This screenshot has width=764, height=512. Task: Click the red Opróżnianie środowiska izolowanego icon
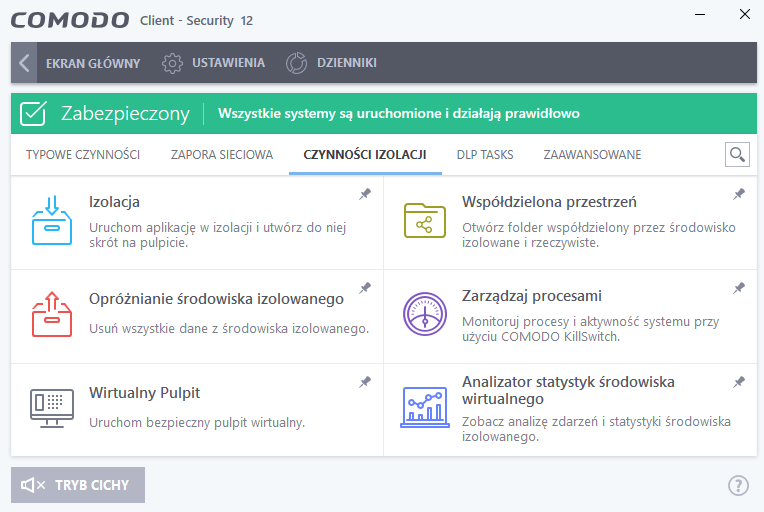click(x=52, y=314)
